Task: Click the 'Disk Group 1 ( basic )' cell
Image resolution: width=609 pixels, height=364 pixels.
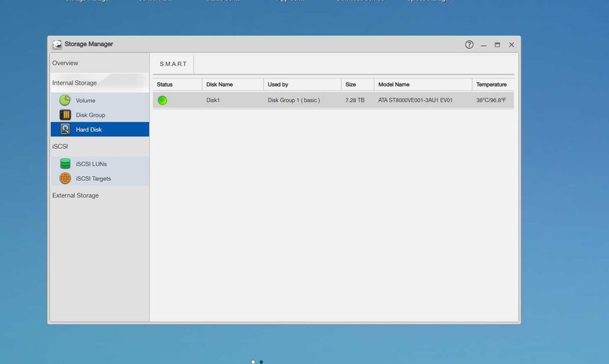Action: tap(294, 100)
